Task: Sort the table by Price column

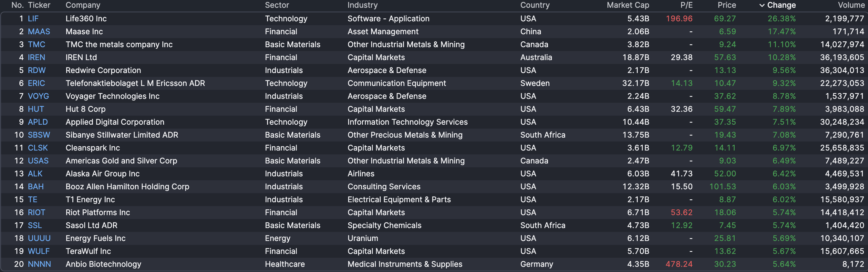Action: tap(727, 5)
